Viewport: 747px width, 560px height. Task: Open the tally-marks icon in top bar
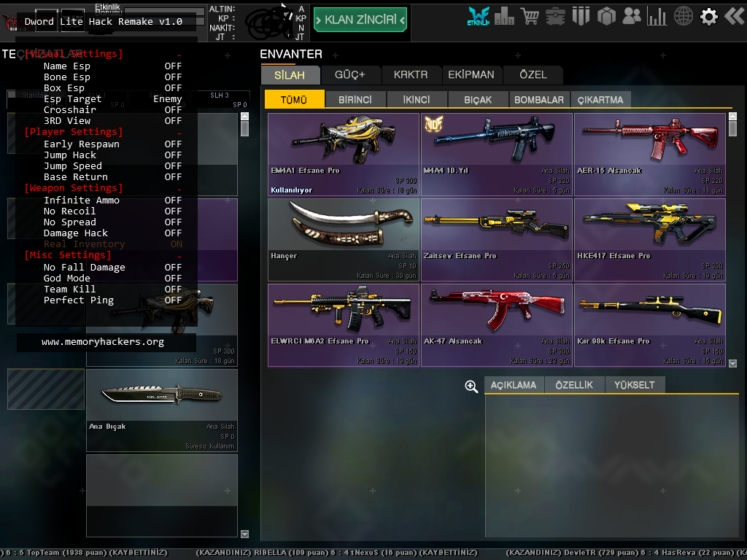pyautogui.click(x=581, y=16)
